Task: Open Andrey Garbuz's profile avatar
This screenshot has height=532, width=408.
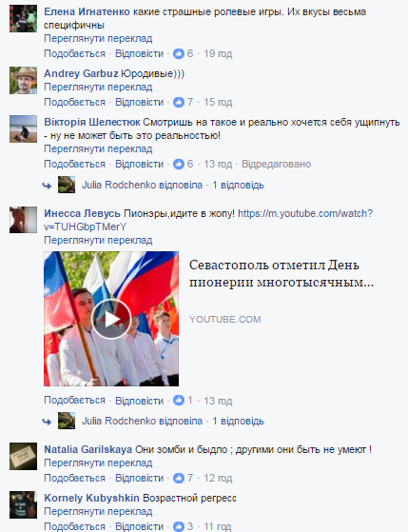Action: click(x=23, y=80)
